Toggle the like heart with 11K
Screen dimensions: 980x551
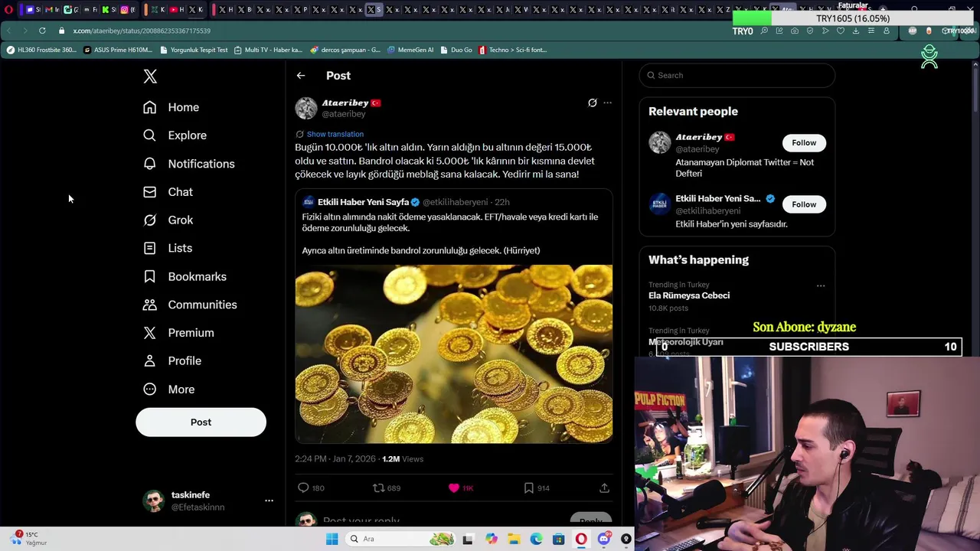453,487
